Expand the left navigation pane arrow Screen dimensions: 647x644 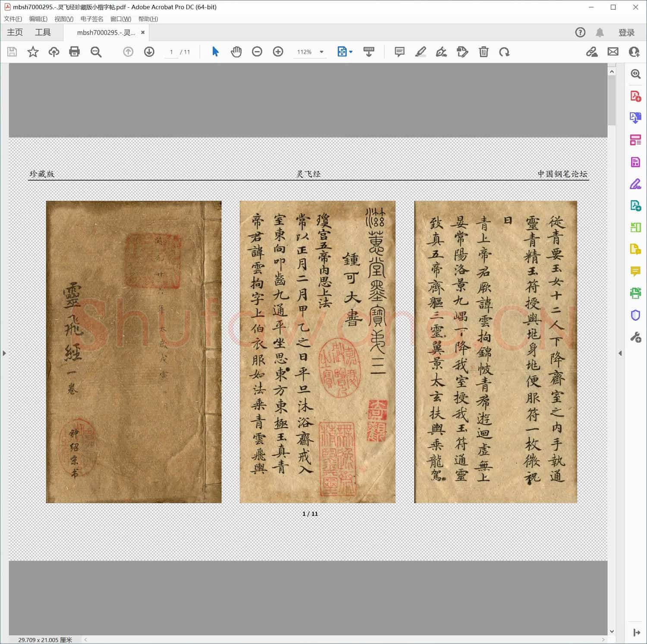(x=4, y=353)
